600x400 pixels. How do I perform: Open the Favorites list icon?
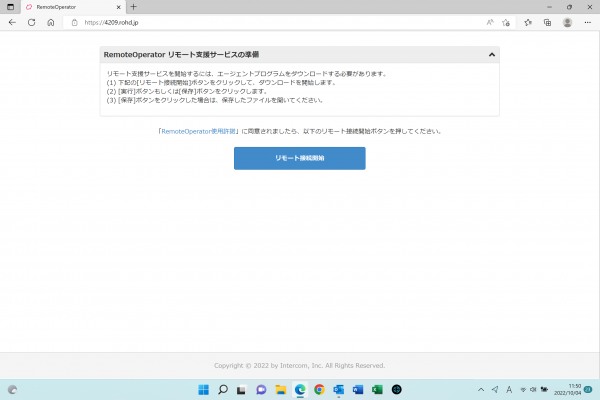point(528,23)
